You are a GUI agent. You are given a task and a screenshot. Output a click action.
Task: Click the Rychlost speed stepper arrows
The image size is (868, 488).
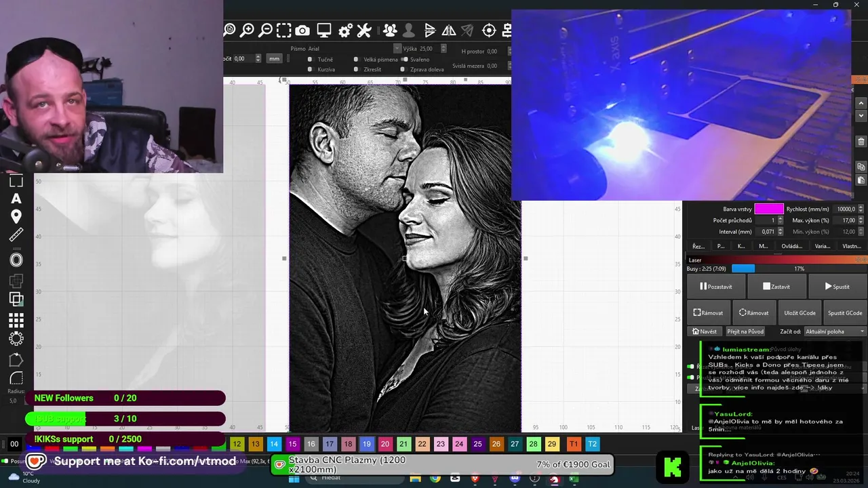click(x=862, y=209)
